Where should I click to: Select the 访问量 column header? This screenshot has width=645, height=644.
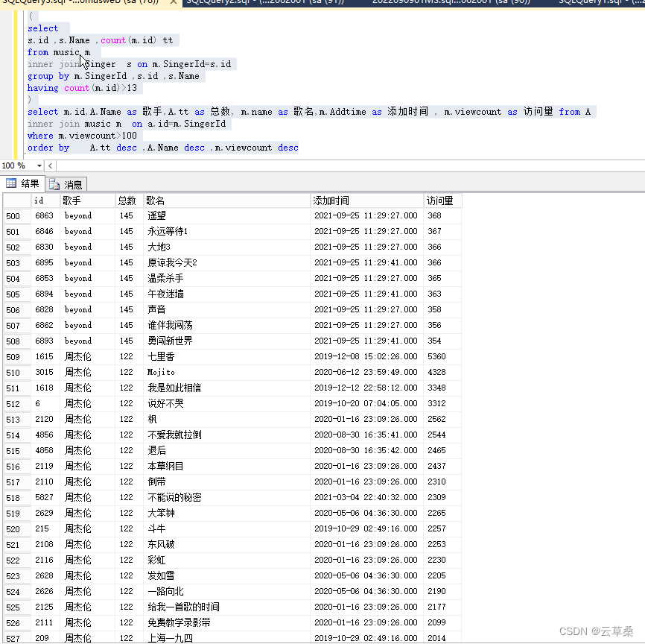442,201
